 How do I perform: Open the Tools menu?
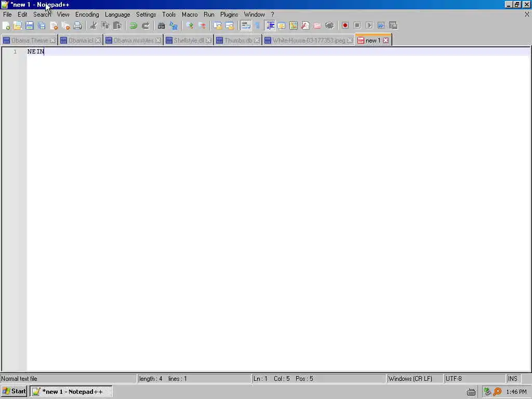coord(169,14)
